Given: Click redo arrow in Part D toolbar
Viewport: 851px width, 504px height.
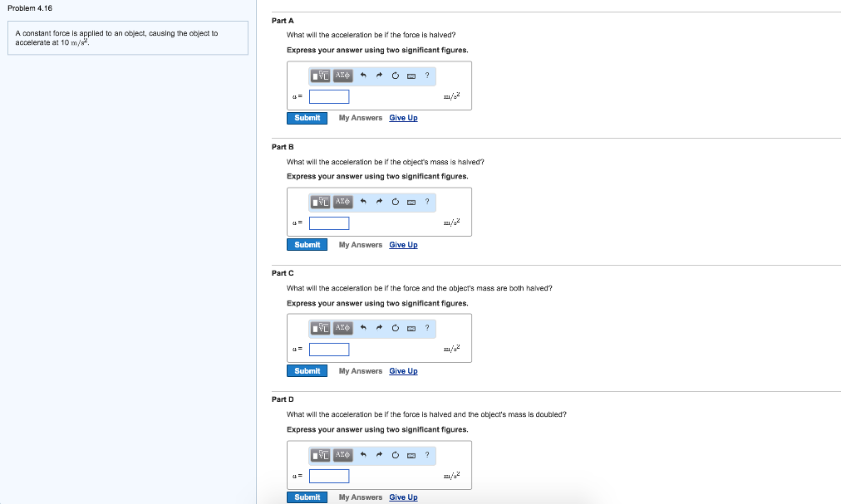Looking at the screenshot, I should pyautogui.click(x=379, y=455).
